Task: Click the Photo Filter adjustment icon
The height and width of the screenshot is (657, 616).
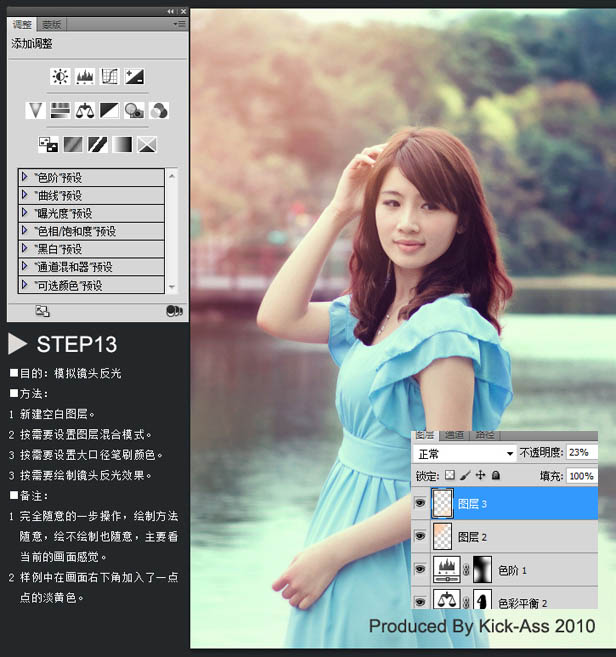Action: (133, 110)
